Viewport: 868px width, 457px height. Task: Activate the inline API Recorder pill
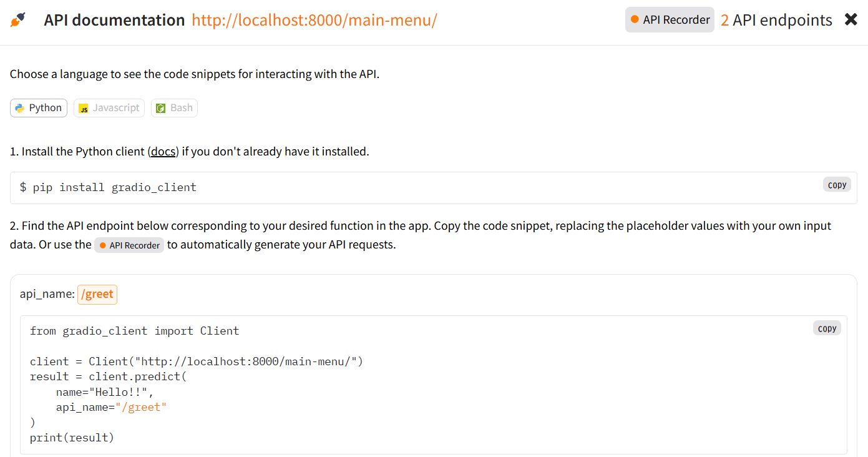129,245
